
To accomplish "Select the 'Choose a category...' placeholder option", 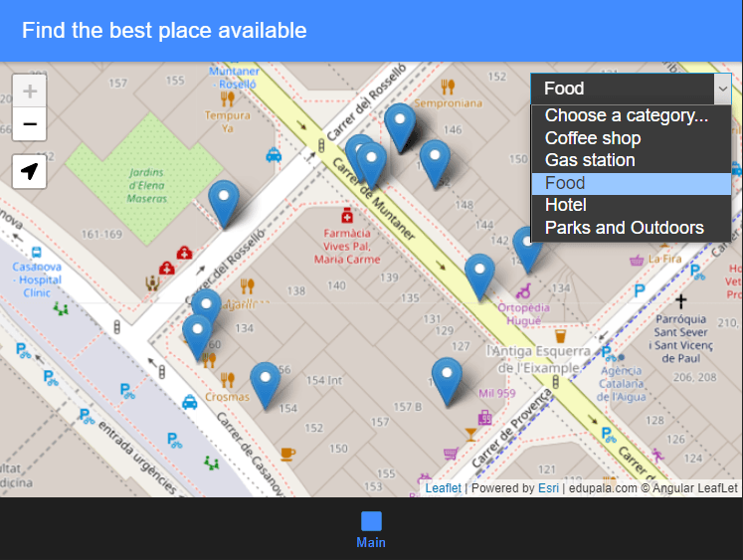I will (626, 115).
